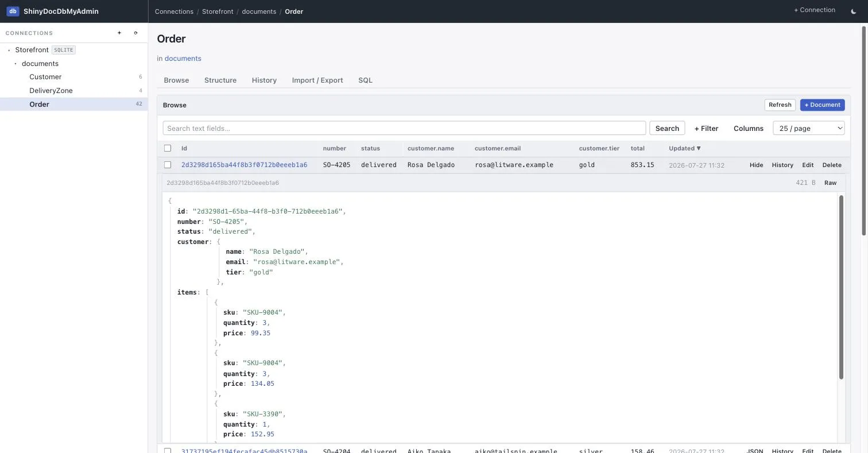Open the 25 / page dropdown
Screen dimensions: 868x453
pos(808,128)
